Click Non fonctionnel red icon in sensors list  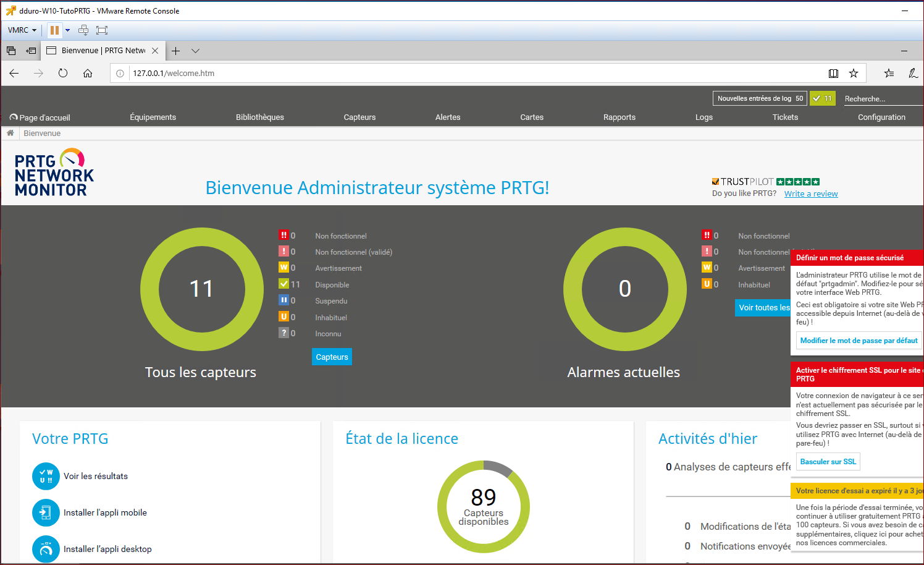coord(283,235)
